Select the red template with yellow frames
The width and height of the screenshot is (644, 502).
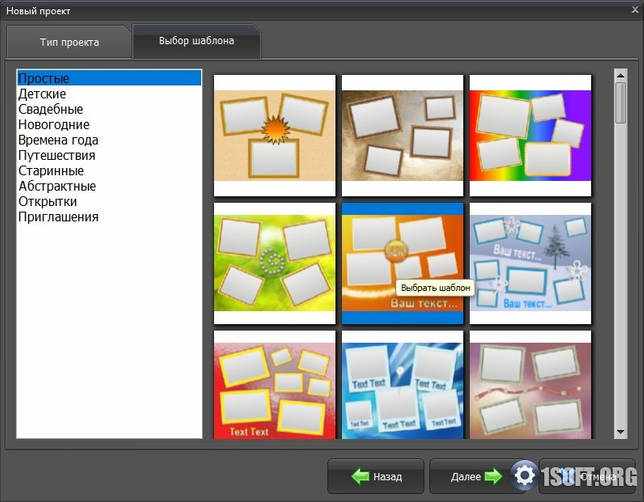click(x=275, y=385)
